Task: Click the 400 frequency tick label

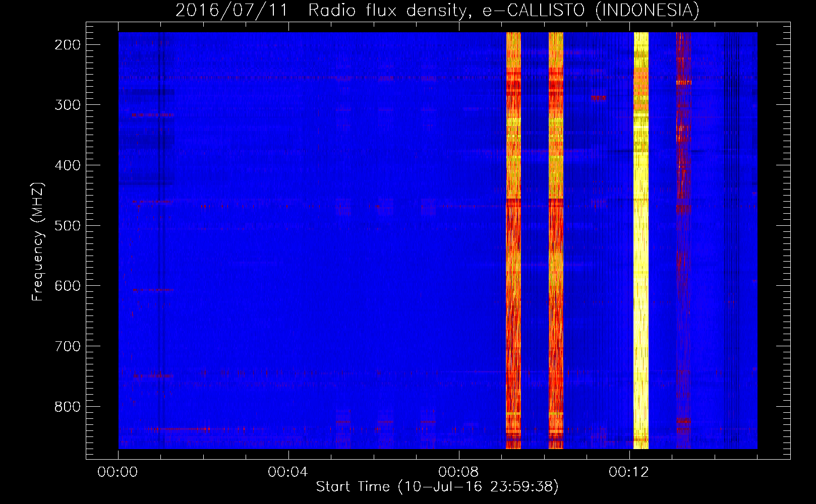Action: coord(67,165)
